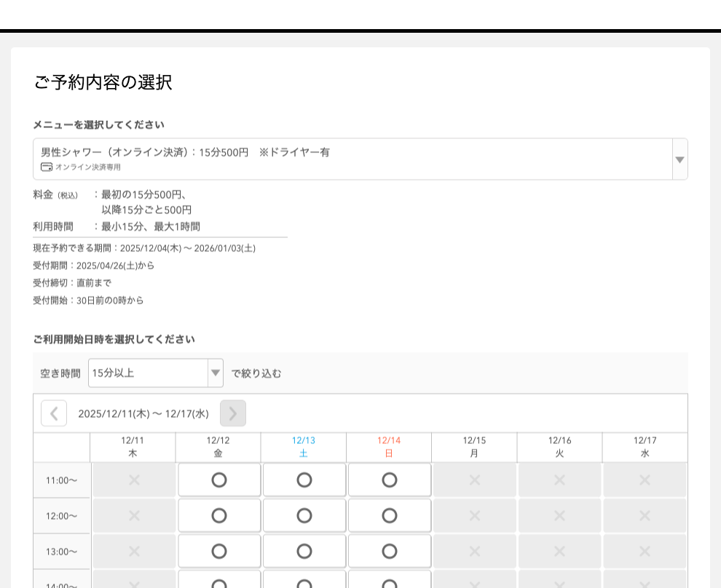The image size is (721, 588).
Task: Open the menu selection dropdown for shower plans
Action: point(360,159)
